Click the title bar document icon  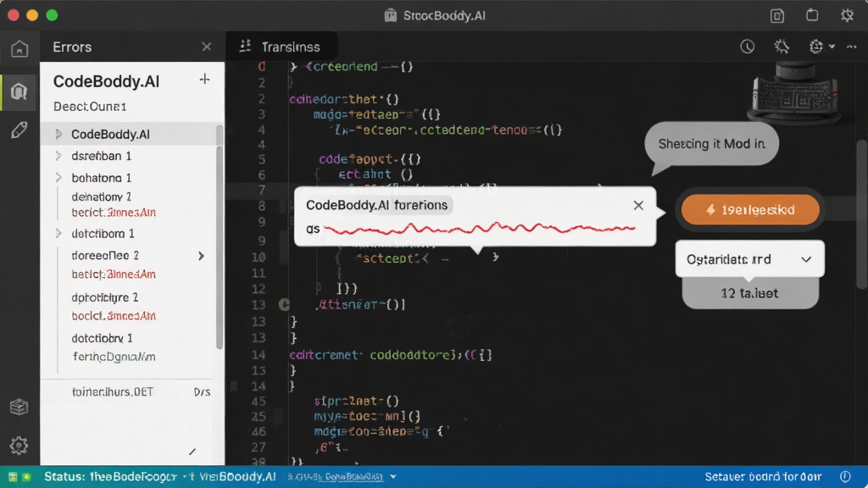tap(777, 15)
